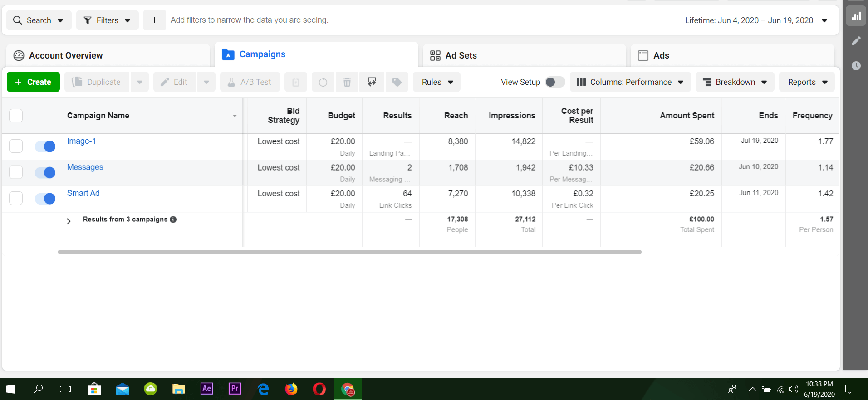The width and height of the screenshot is (868, 400).
Task: Click the tag label toolbar icon
Action: 397,82
